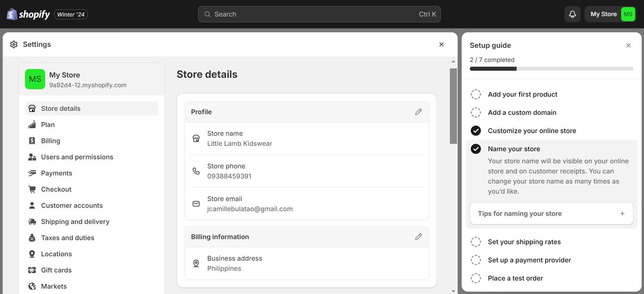Click the setup guide progress bar
The width and height of the screenshot is (644, 294).
click(x=551, y=69)
